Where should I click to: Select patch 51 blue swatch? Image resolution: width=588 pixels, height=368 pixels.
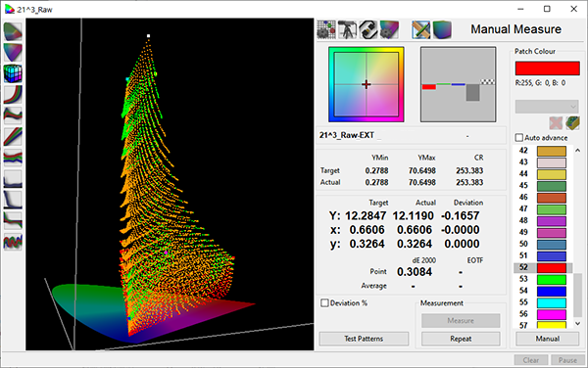(552, 256)
